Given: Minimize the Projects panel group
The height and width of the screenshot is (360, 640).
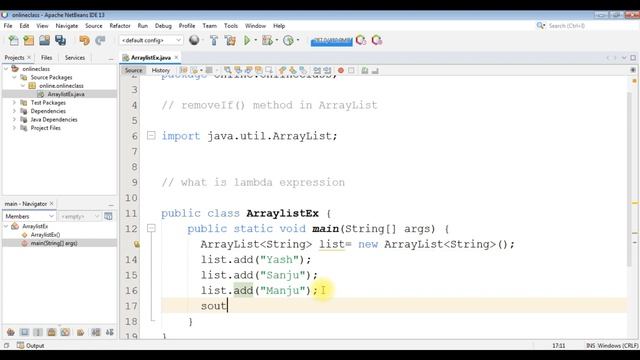Looking at the screenshot, I should click(111, 58).
